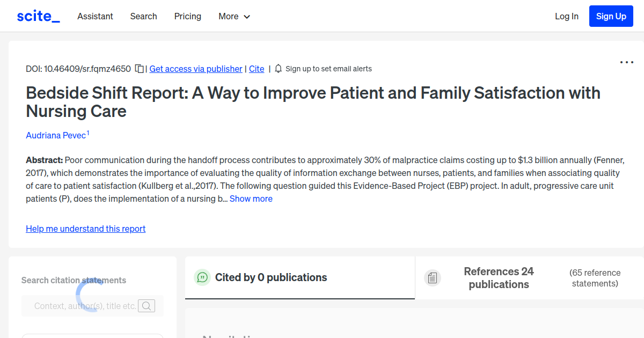This screenshot has height=338, width=644.
Task: Click the citation statements search field
Action: coord(86,305)
